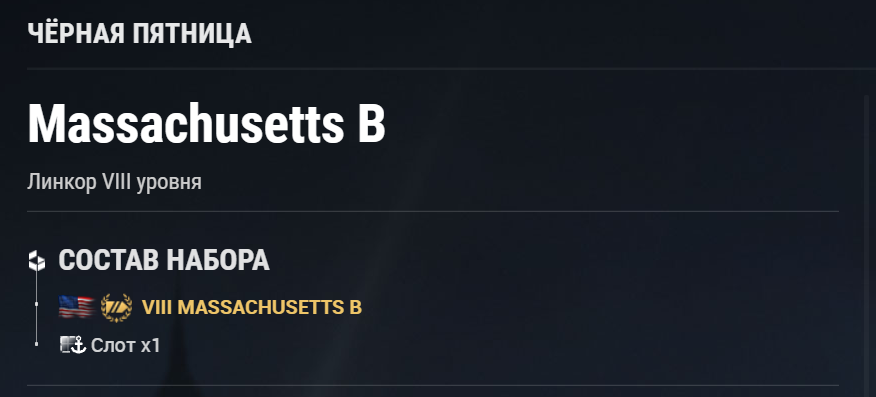Click the vertical tree line under box icon
The image size is (876, 397).
(x=37, y=308)
